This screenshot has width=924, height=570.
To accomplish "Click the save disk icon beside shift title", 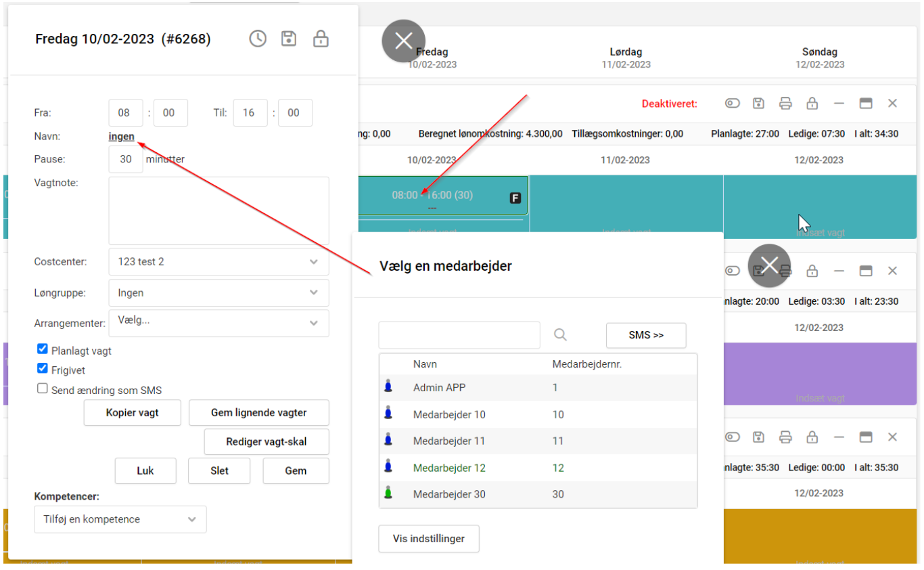I will pos(289,39).
